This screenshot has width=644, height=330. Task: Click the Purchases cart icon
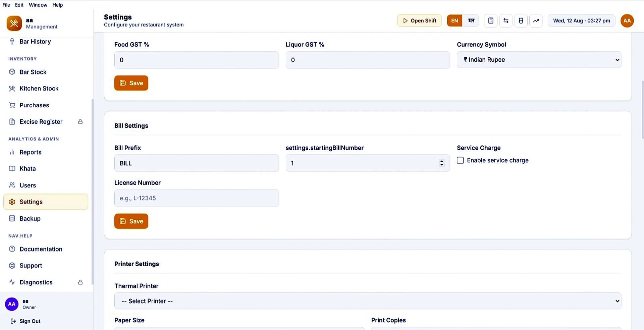pos(12,105)
